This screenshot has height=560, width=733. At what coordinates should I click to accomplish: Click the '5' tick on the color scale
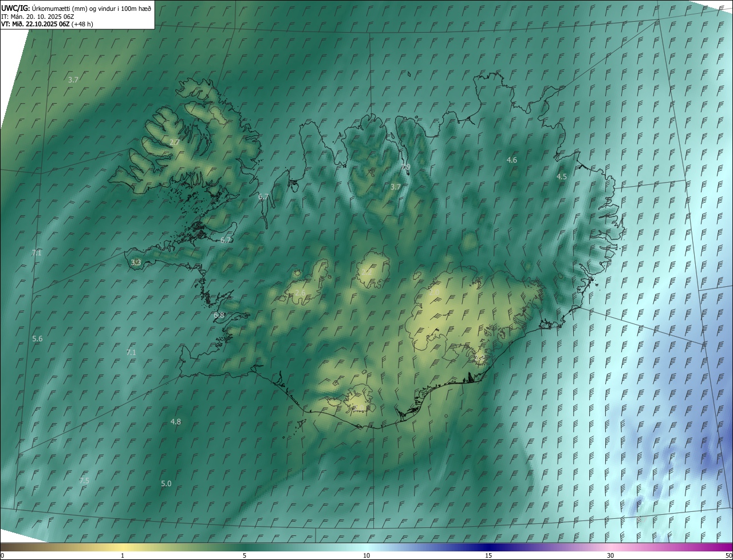click(245, 556)
